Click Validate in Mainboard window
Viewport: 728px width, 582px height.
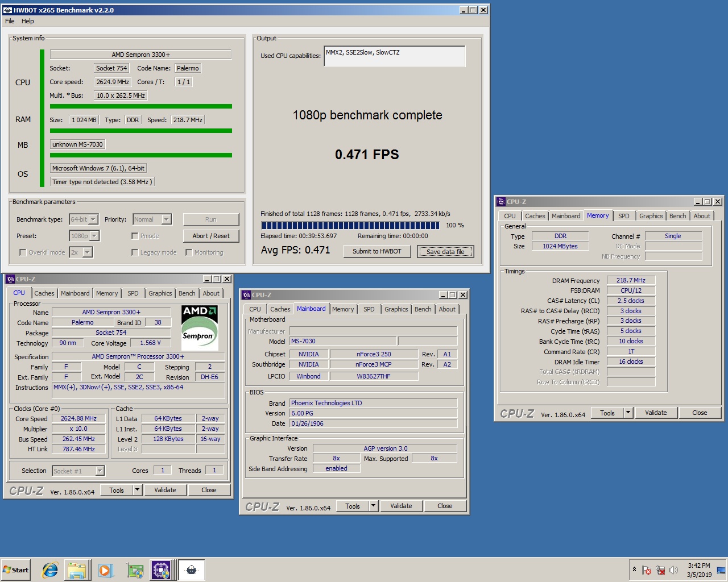point(401,506)
